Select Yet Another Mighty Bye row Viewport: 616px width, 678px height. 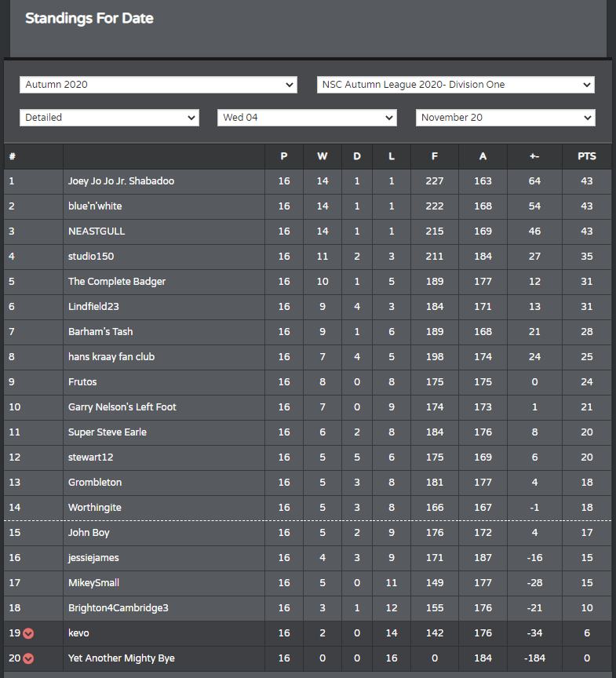point(308,658)
